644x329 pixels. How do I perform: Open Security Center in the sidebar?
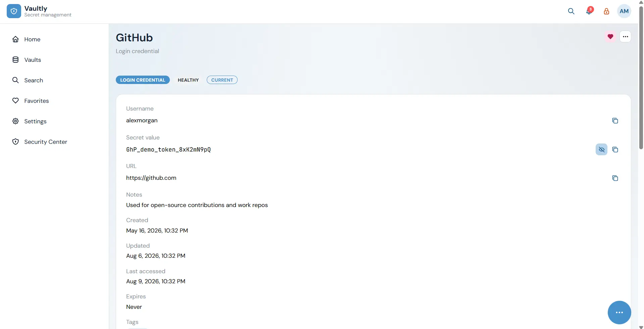(54, 142)
